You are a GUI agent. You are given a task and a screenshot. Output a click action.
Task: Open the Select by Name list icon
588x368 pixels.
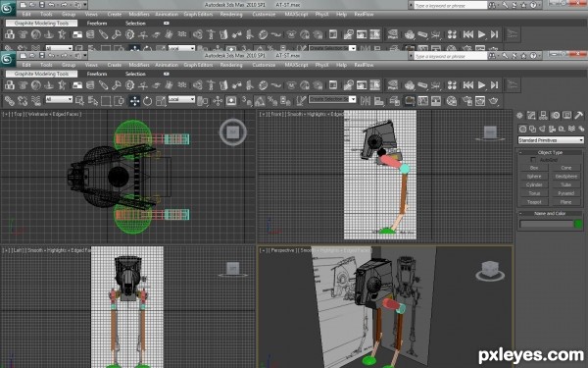pyautogui.click(x=93, y=101)
